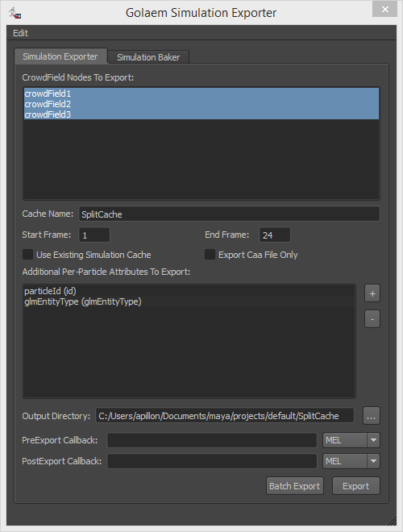Enable Export Caa File Only checkbox

210,255
